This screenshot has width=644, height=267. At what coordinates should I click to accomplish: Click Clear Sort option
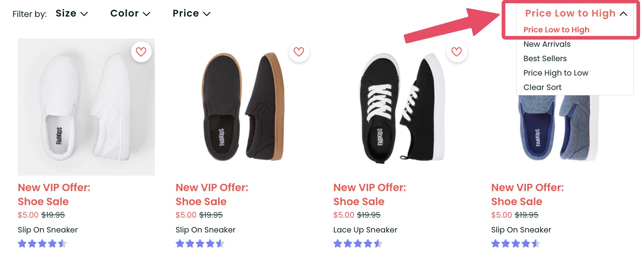pyautogui.click(x=542, y=87)
